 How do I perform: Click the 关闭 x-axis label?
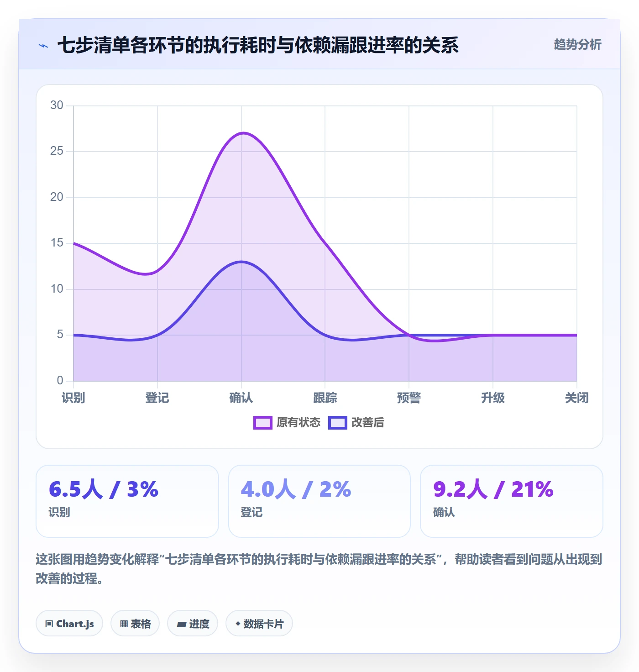tap(577, 398)
